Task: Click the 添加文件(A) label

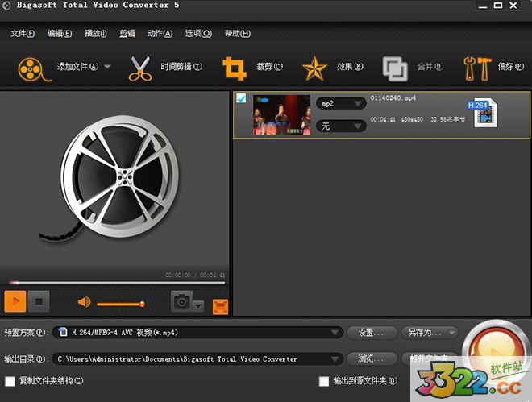Action: click(x=77, y=66)
